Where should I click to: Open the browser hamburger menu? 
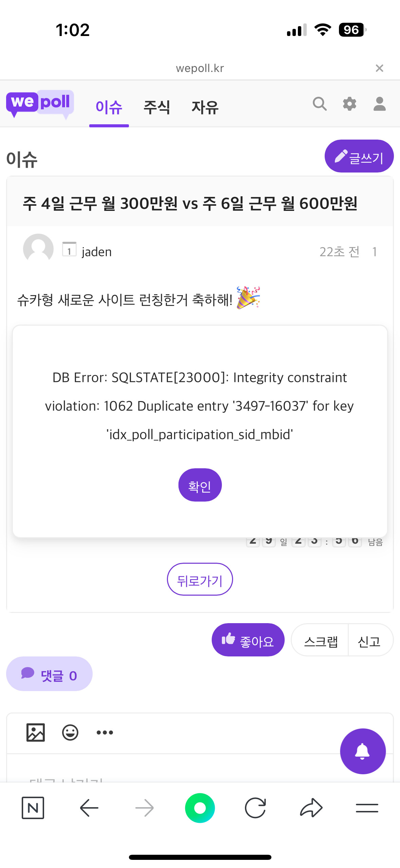click(x=367, y=808)
